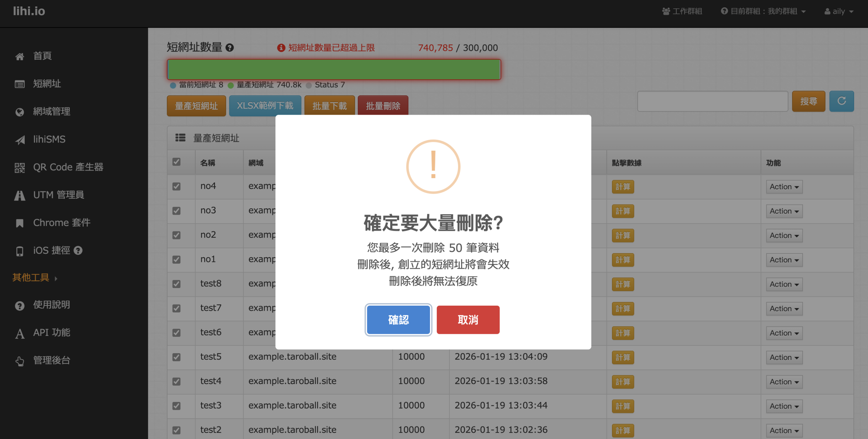Uncheck the checkbox for row test5
Viewport: 868px width, 439px height.
(x=176, y=357)
